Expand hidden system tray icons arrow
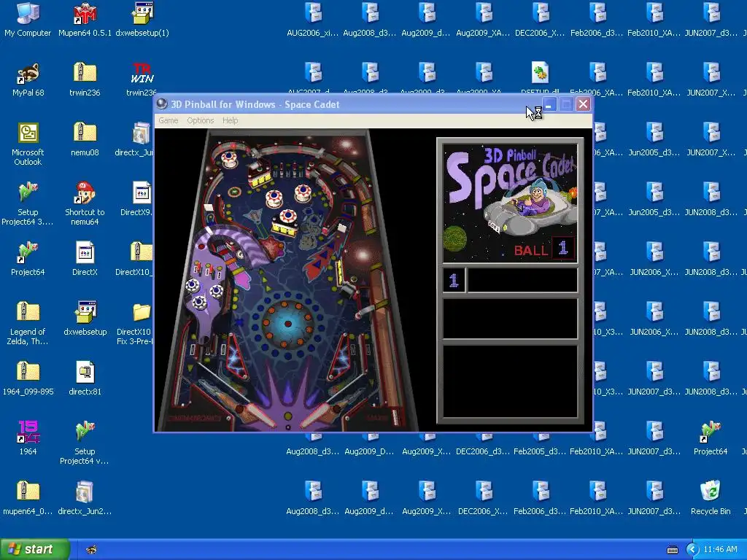The height and width of the screenshot is (560, 747). point(692,550)
